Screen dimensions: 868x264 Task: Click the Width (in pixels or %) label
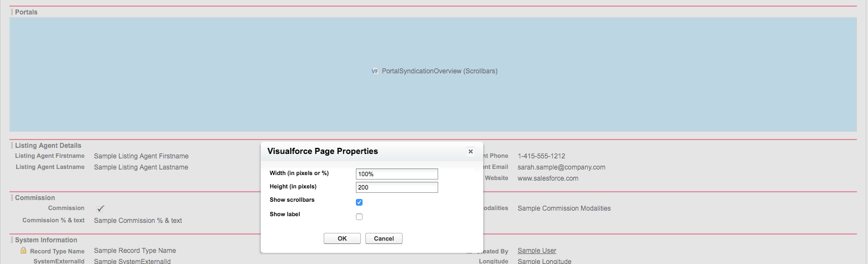(x=299, y=173)
